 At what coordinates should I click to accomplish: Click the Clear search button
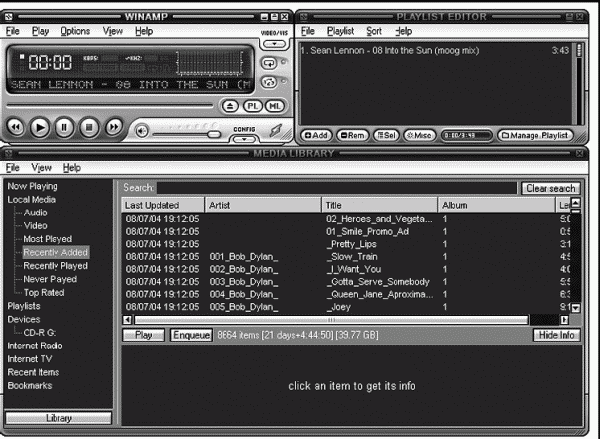pyautogui.click(x=550, y=188)
